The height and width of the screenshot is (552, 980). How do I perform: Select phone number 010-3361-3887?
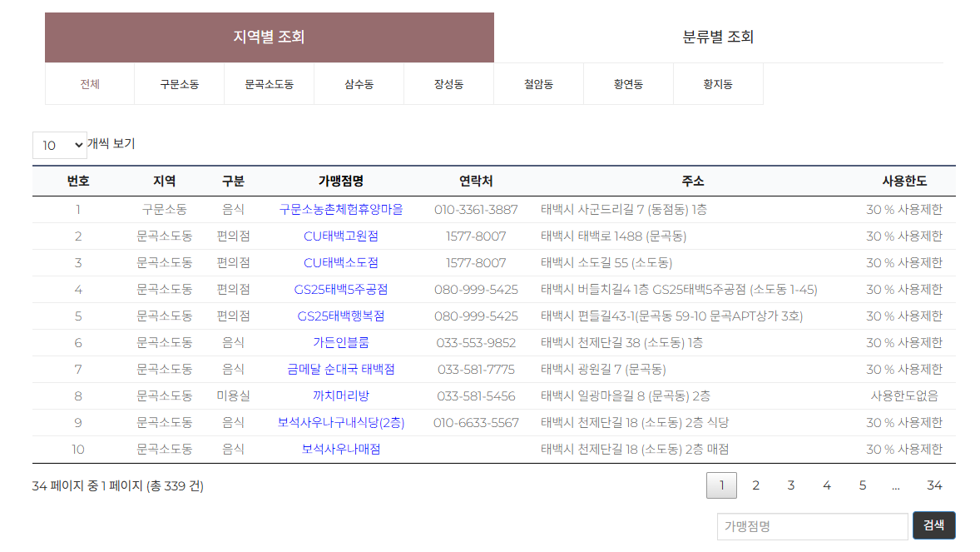[476, 210]
